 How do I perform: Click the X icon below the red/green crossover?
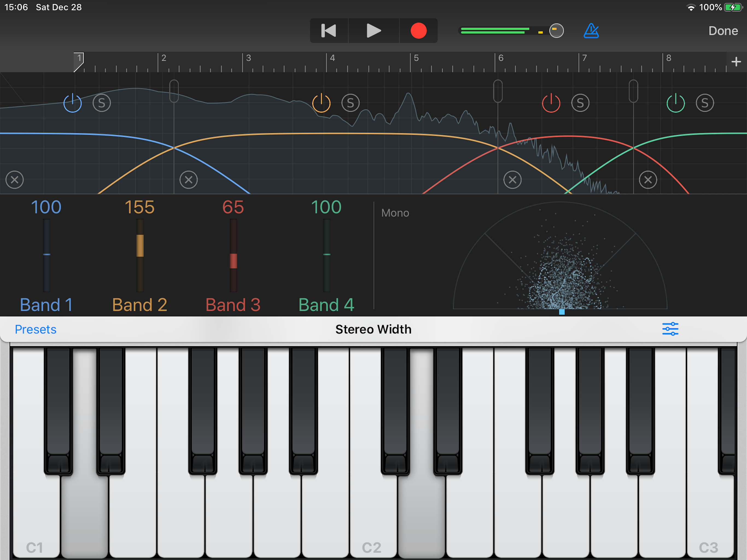pos(648,180)
